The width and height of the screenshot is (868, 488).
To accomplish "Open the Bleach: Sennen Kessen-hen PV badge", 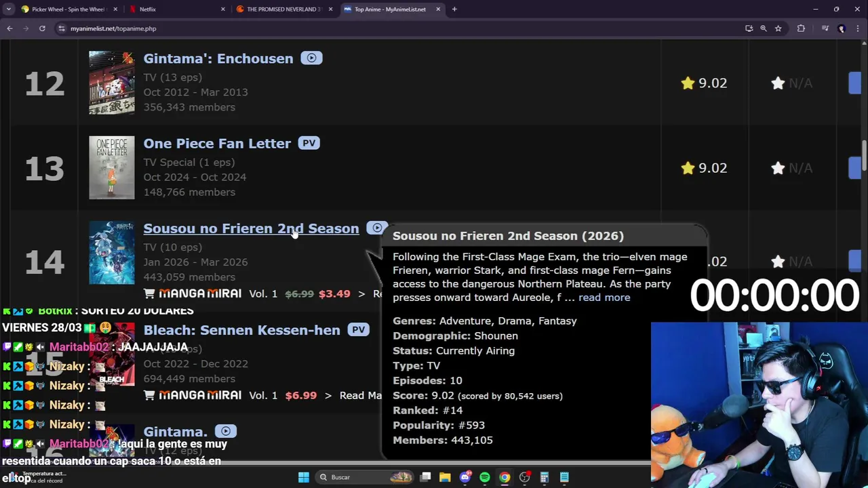I will click(358, 330).
